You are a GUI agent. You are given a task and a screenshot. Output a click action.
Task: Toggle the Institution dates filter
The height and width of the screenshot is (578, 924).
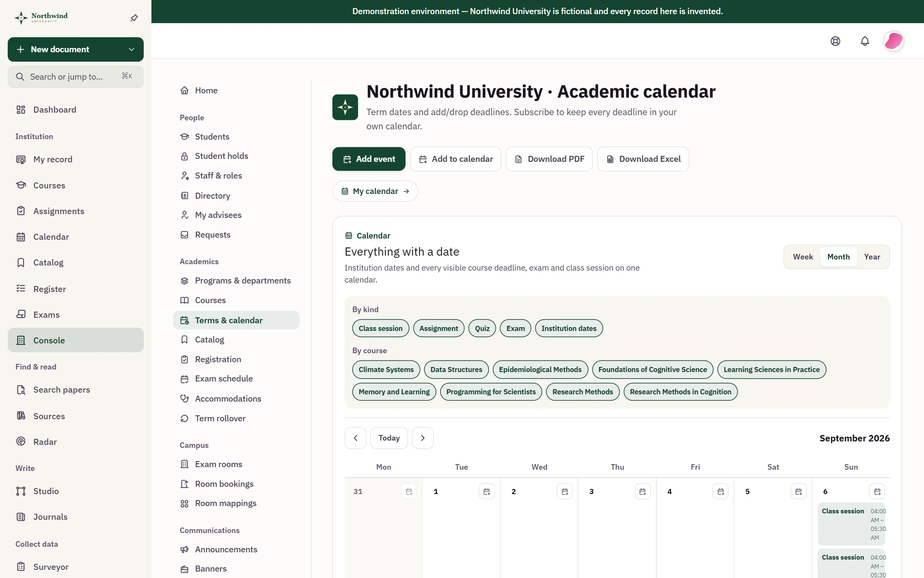click(x=569, y=328)
